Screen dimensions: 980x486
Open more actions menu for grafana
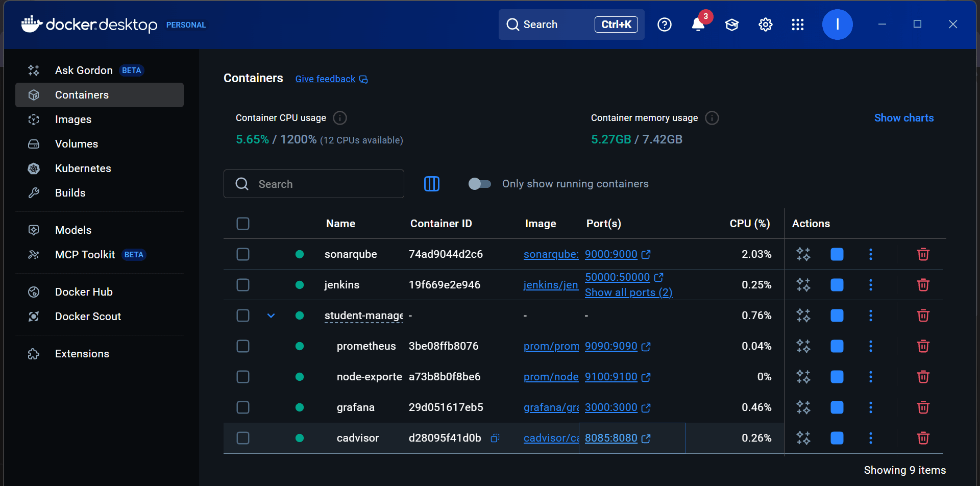point(871,407)
